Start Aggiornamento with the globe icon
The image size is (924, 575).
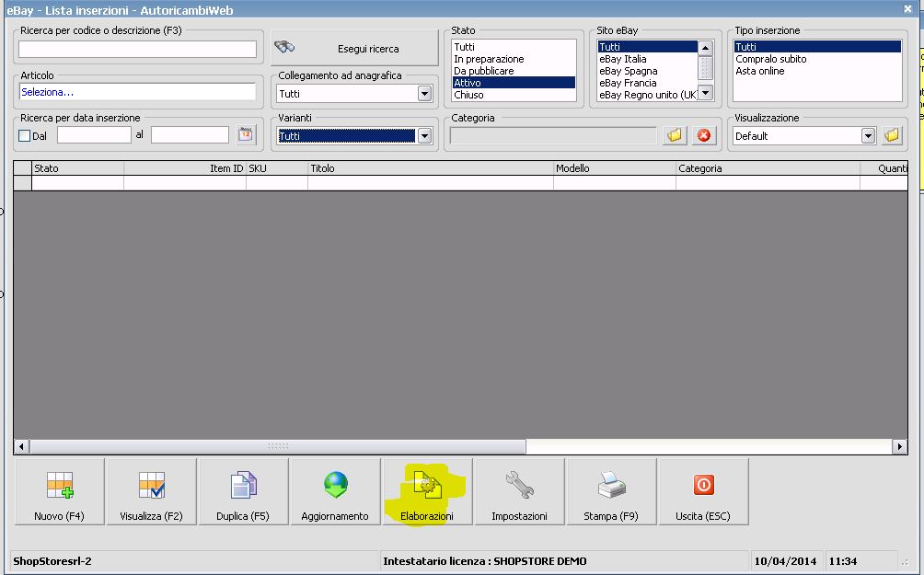(x=335, y=491)
